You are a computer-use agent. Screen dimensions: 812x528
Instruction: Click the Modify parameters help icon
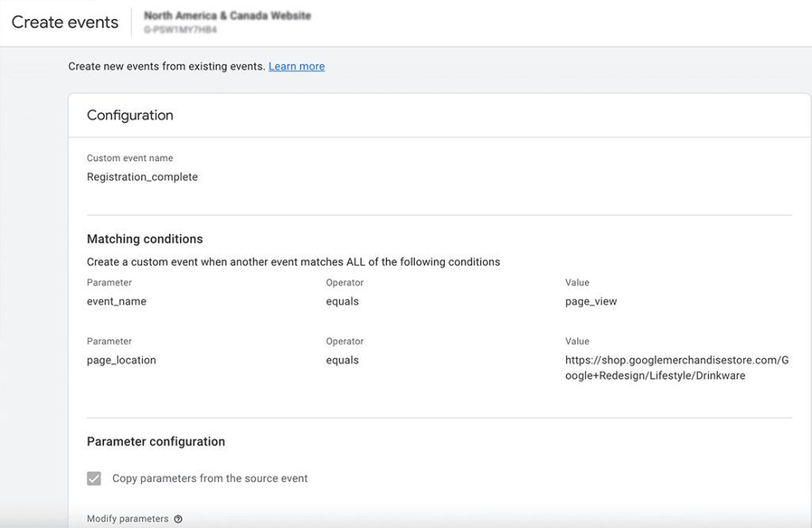[x=178, y=519]
